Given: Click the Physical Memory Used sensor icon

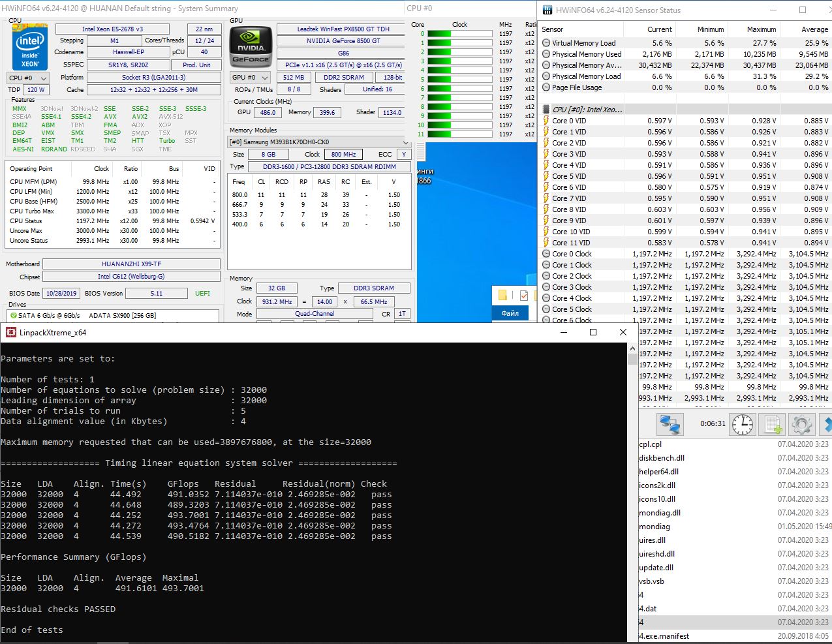Looking at the screenshot, I should pos(546,54).
